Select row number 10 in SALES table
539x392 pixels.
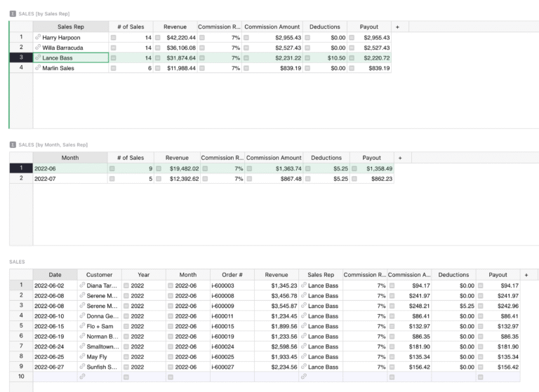[x=21, y=377]
